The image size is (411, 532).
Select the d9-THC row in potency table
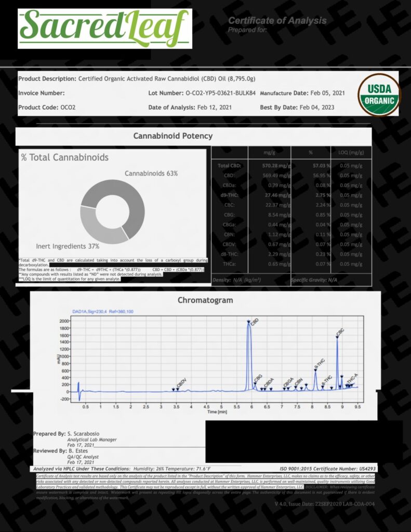(x=291, y=199)
